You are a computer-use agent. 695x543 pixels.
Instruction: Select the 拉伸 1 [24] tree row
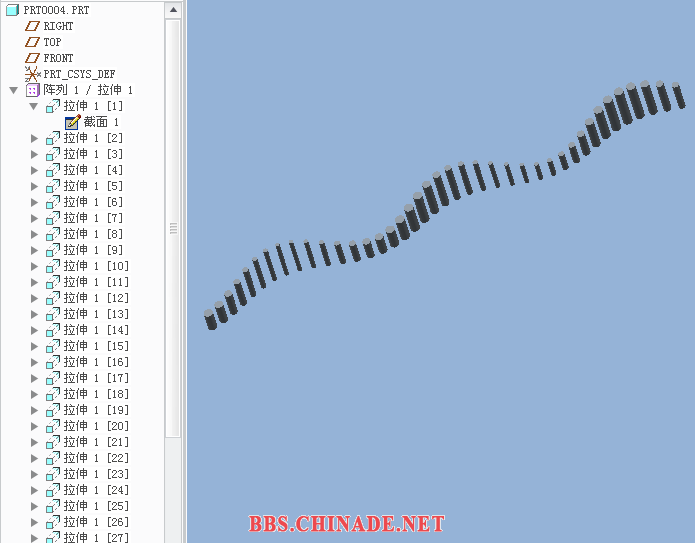click(87, 490)
